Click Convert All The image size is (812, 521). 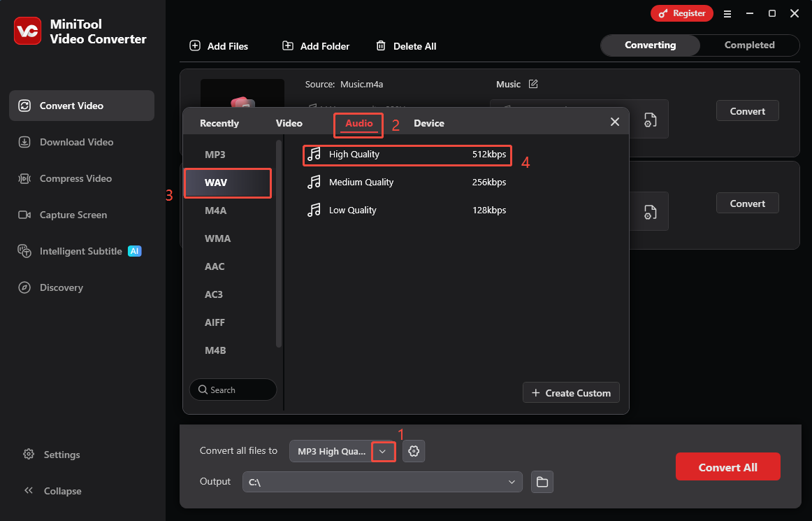[728, 466]
